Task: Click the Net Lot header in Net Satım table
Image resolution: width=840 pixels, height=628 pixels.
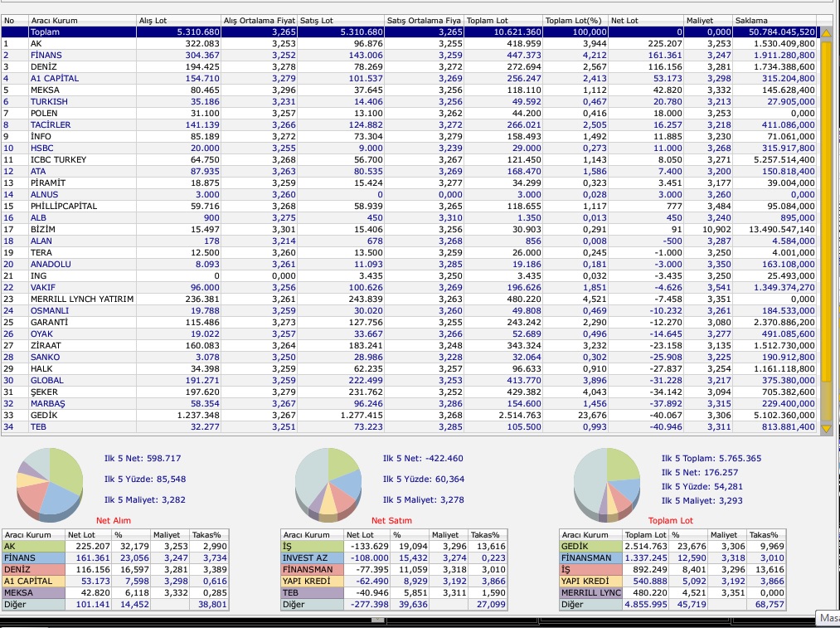Action: pyautogui.click(x=367, y=535)
